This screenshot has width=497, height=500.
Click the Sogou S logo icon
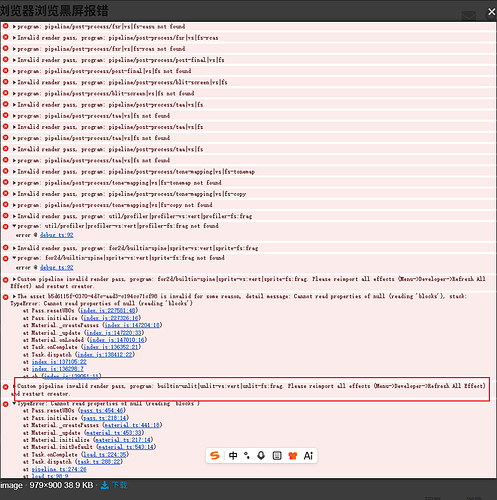pos(215,455)
